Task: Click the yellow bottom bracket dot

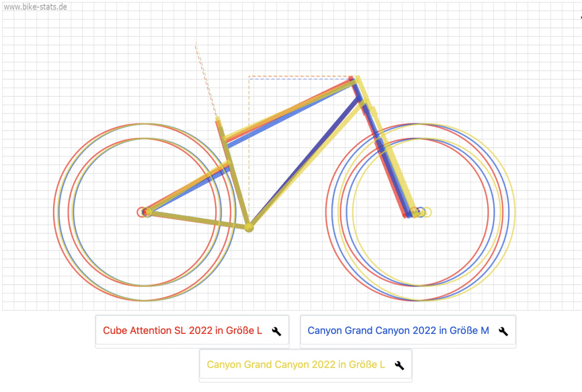Action: point(249,227)
